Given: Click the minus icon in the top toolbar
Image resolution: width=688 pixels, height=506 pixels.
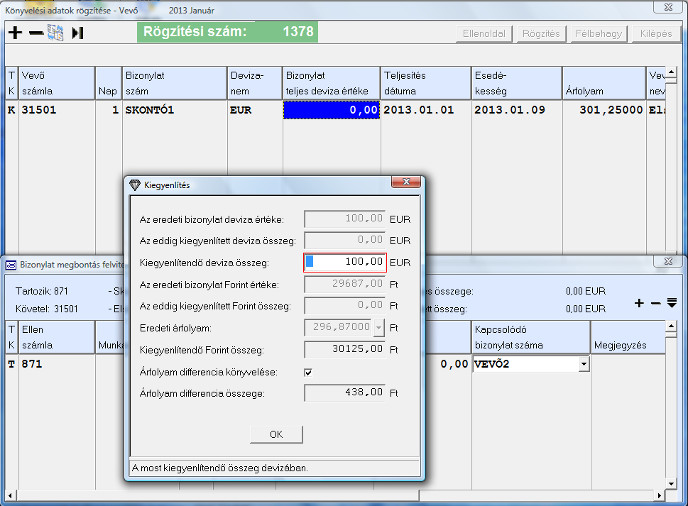Looking at the screenshot, I should tap(35, 33).
